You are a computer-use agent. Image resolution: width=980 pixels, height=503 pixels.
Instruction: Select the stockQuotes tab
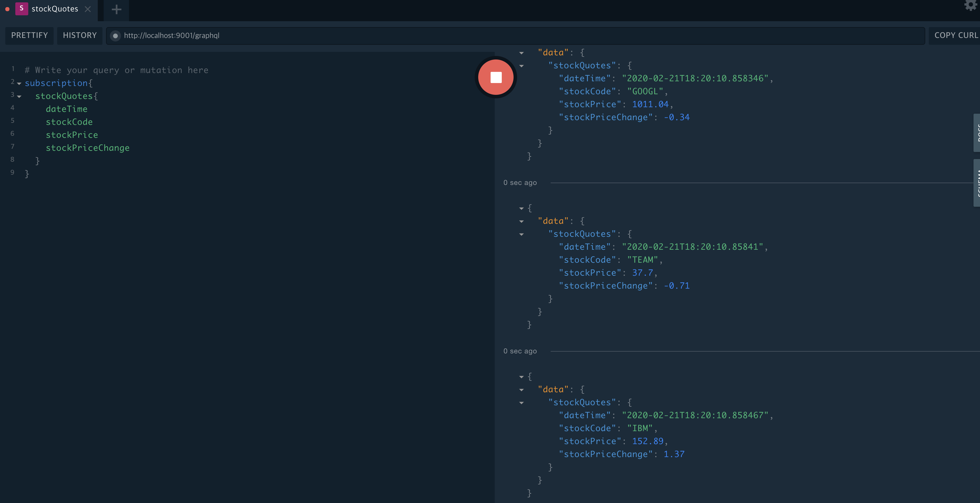coord(54,9)
